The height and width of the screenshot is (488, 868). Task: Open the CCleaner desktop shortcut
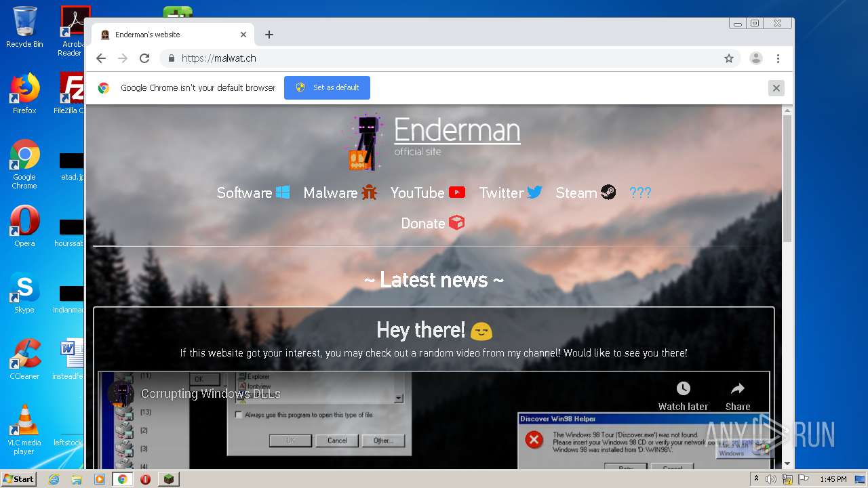24,359
